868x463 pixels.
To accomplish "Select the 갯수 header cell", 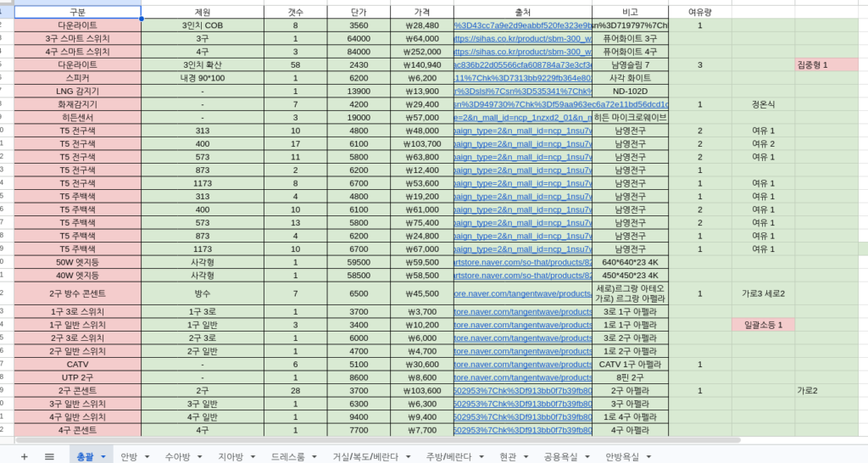I will click(x=296, y=12).
